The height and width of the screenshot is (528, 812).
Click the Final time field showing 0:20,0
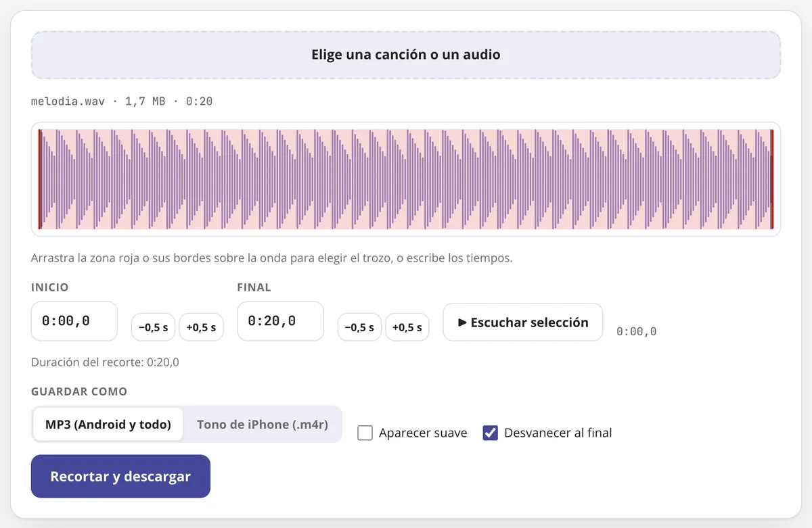click(x=281, y=321)
